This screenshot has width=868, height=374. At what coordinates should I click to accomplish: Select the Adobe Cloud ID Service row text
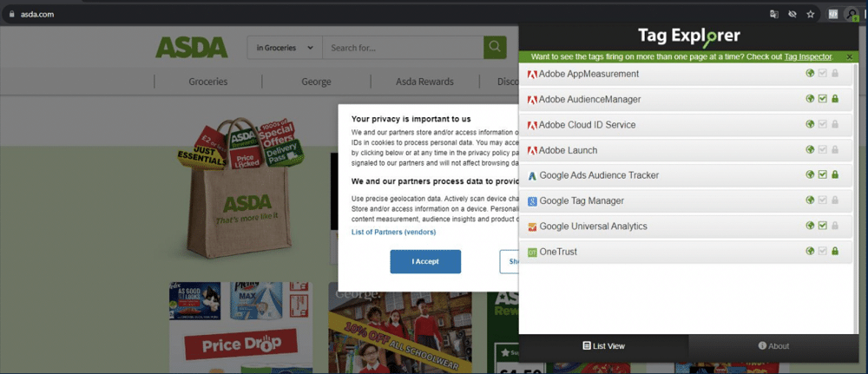point(588,124)
